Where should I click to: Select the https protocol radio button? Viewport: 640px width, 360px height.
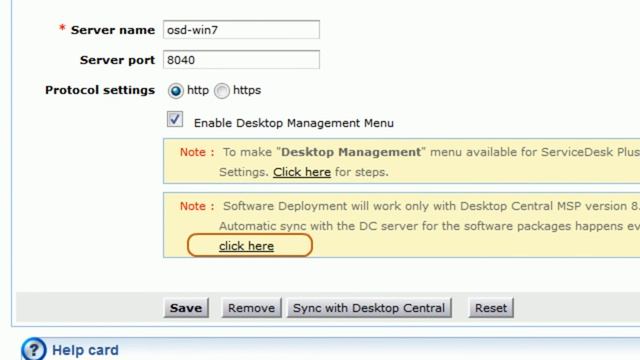(222, 91)
